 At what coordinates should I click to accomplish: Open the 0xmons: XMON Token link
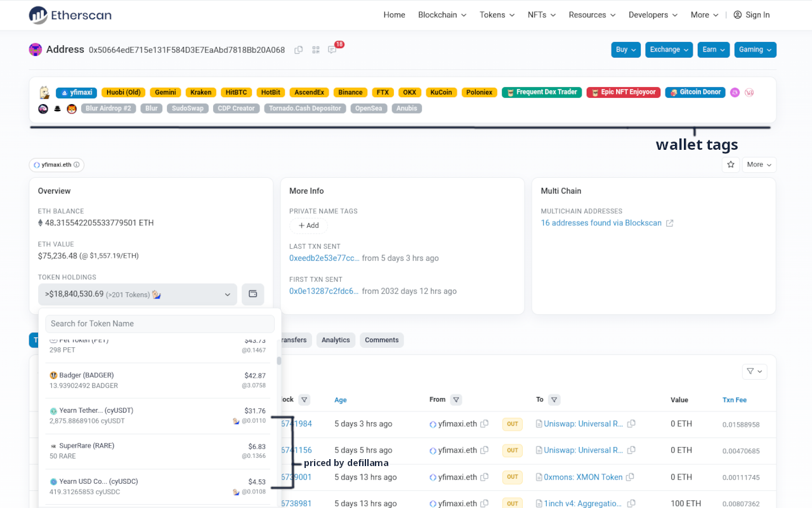[x=583, y=477]
